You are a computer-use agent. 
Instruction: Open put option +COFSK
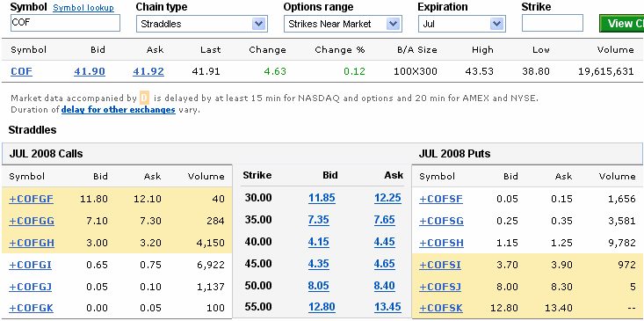coord(441,308)
